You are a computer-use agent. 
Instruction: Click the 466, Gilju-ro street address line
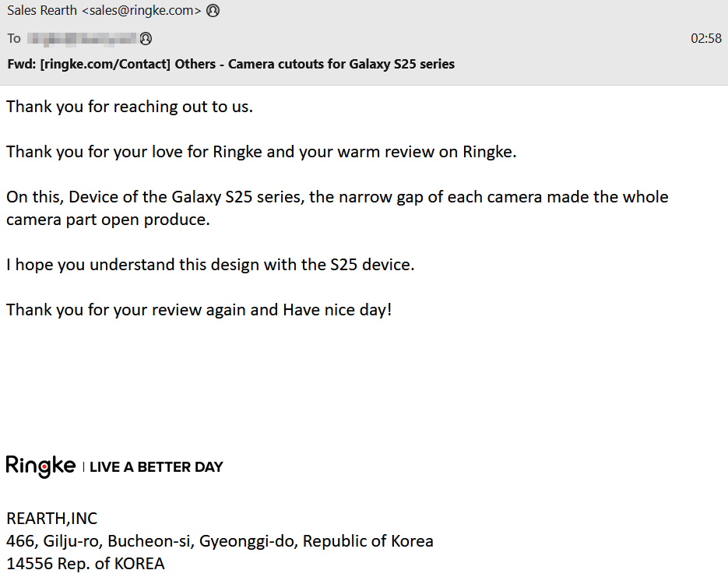(220, 541)
